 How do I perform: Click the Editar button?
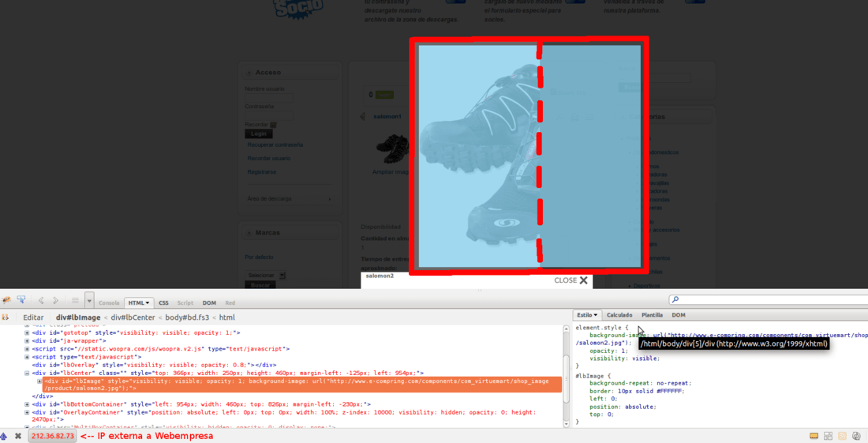click(x=33, y=317)
